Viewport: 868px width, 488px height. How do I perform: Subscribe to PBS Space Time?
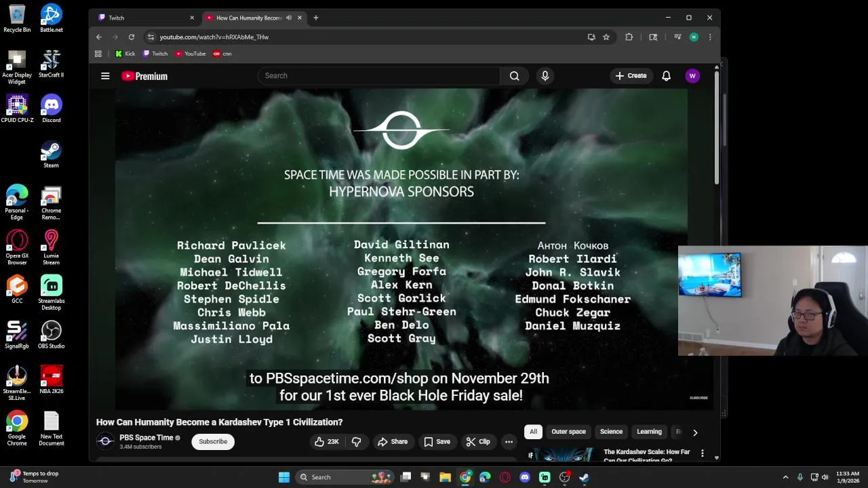point(213,442)
